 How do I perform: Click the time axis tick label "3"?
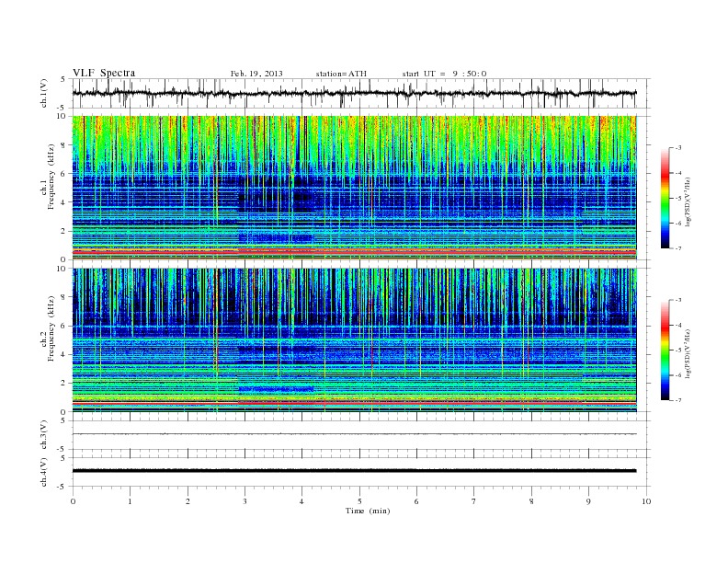click(245, 501)
